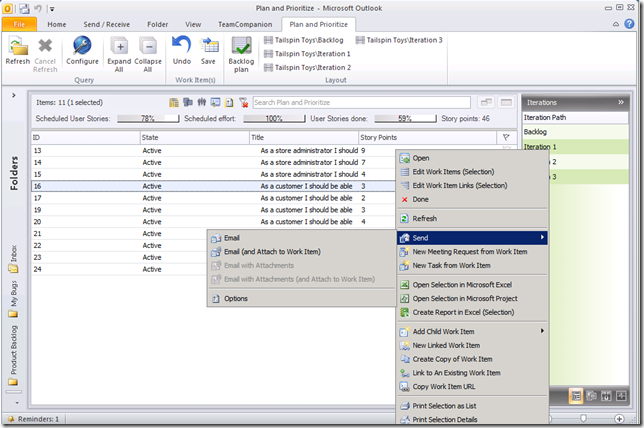Switch to the Folder tab
The width and height of the screenshot is (644, 428).
157,24
